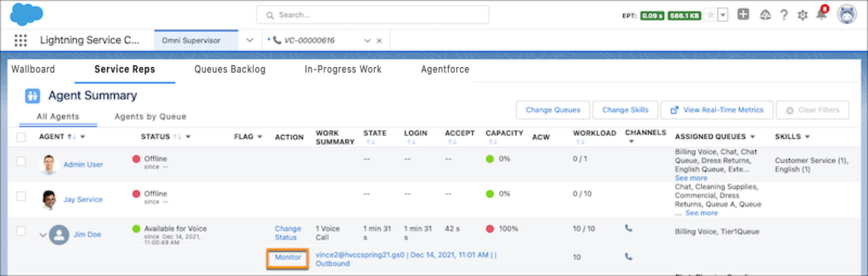Open the Agent column filter dropdown
Viewport: 868px width, 276px height.
[x=83, y=137]
